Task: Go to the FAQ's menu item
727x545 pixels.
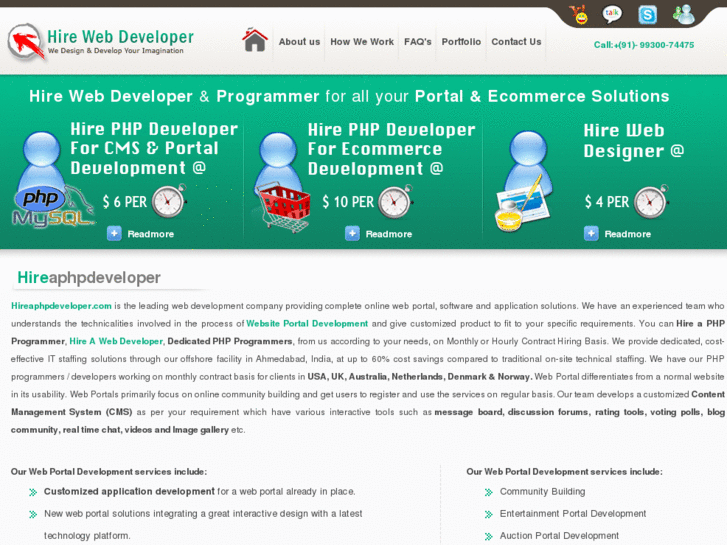Action: [417, 42]
